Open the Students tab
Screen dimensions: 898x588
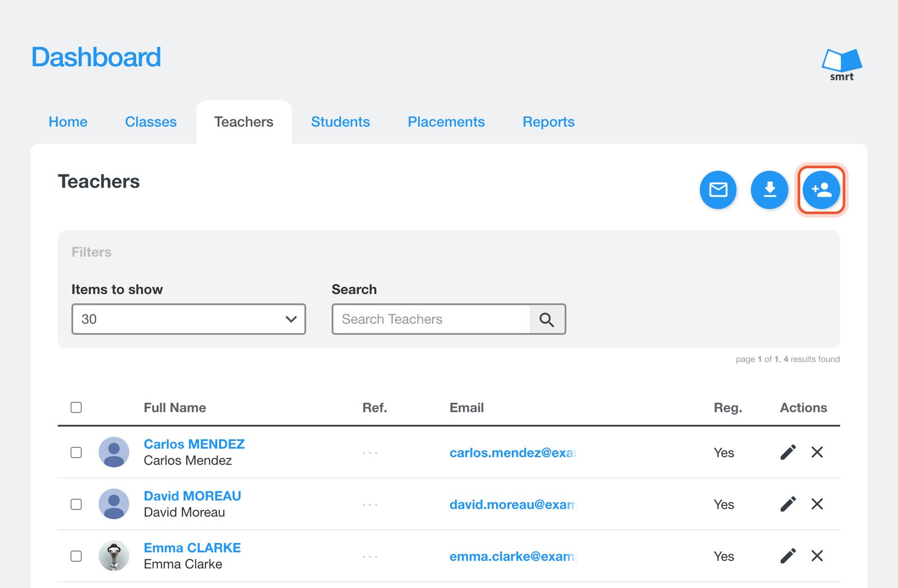click(x=341, y=122)
